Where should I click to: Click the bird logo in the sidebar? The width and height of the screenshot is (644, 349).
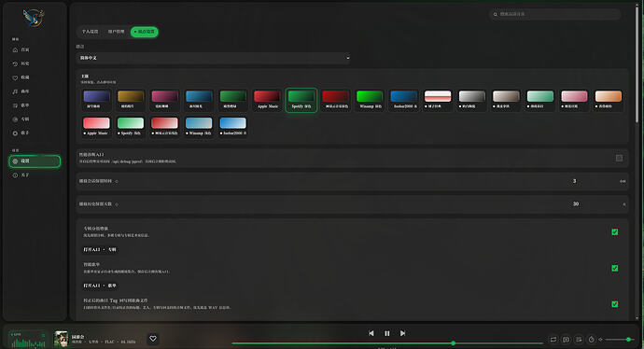click(x=34, y=18)
